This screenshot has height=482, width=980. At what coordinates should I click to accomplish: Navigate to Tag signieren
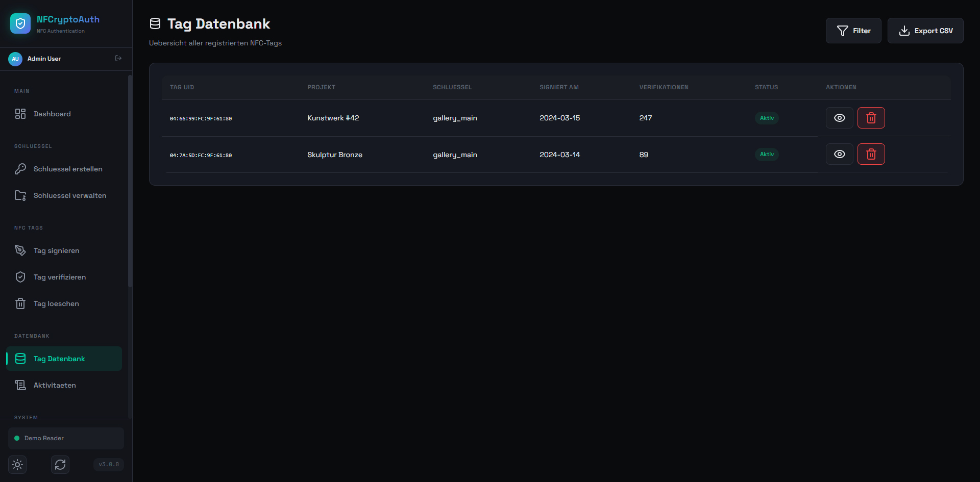click(56, 250)
